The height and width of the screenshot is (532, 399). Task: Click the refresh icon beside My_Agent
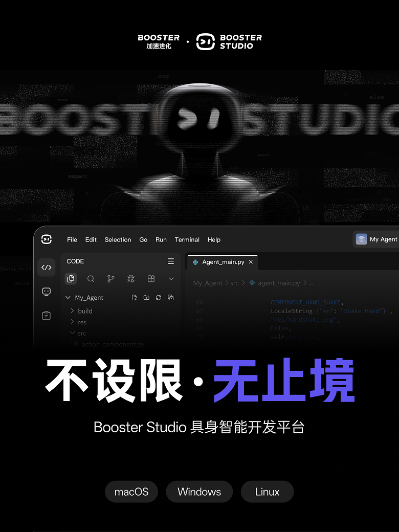click(x=159, y=298)
